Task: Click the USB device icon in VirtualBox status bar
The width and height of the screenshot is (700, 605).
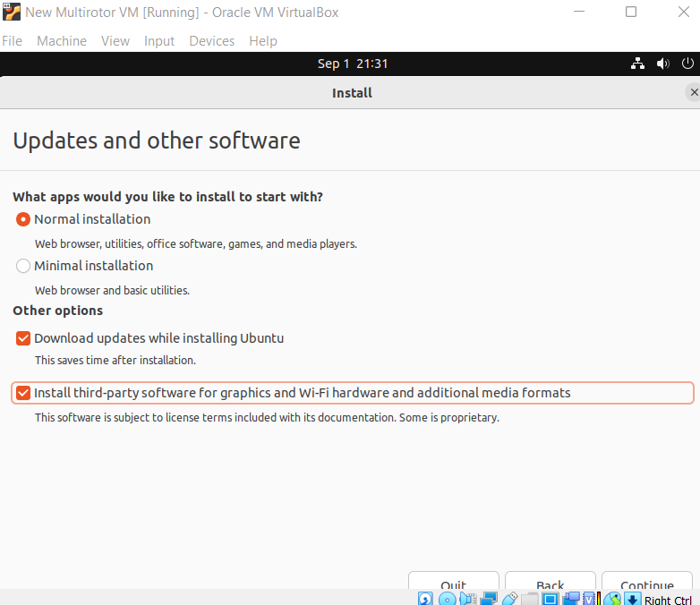Action: 510,599
